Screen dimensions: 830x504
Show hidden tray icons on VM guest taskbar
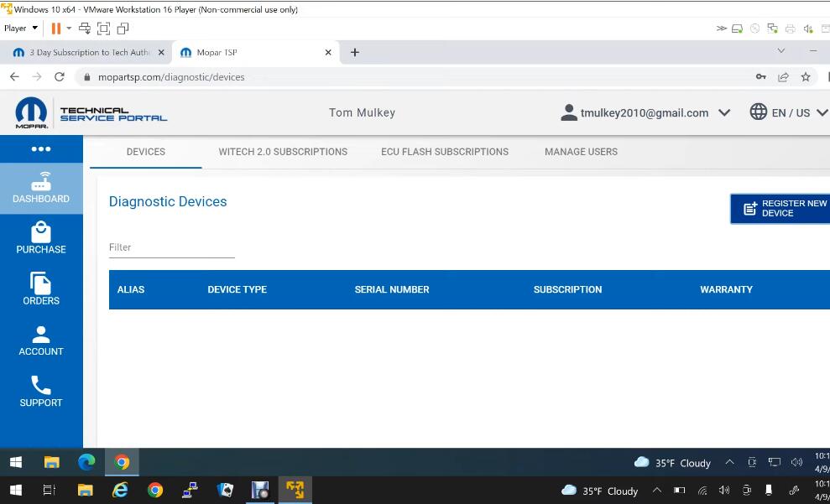point(729,462)
